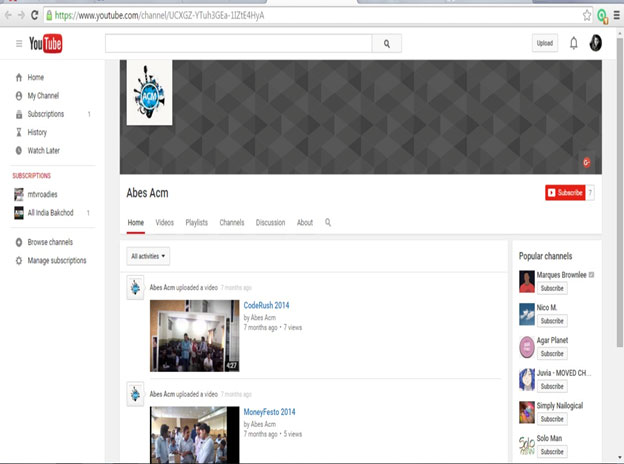Screen dimensions: 624x464
Task: Open mtvroadies subscription in sidebar
Action: (42, 194)
